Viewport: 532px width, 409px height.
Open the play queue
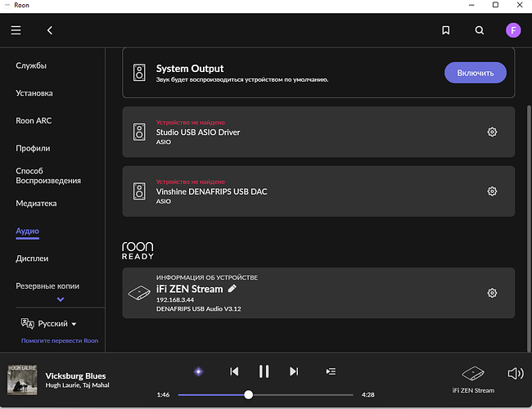tap(331, 371)
